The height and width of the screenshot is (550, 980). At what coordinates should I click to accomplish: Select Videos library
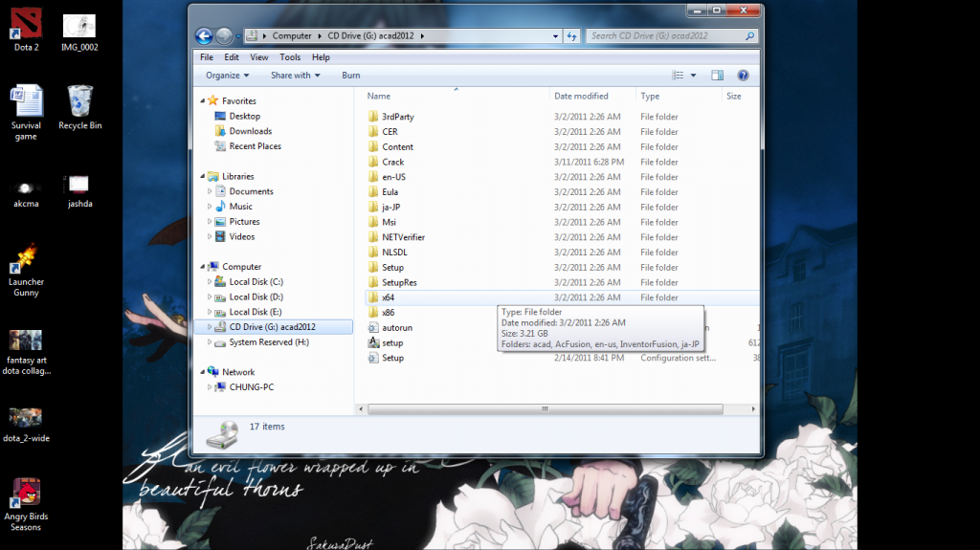241,237
